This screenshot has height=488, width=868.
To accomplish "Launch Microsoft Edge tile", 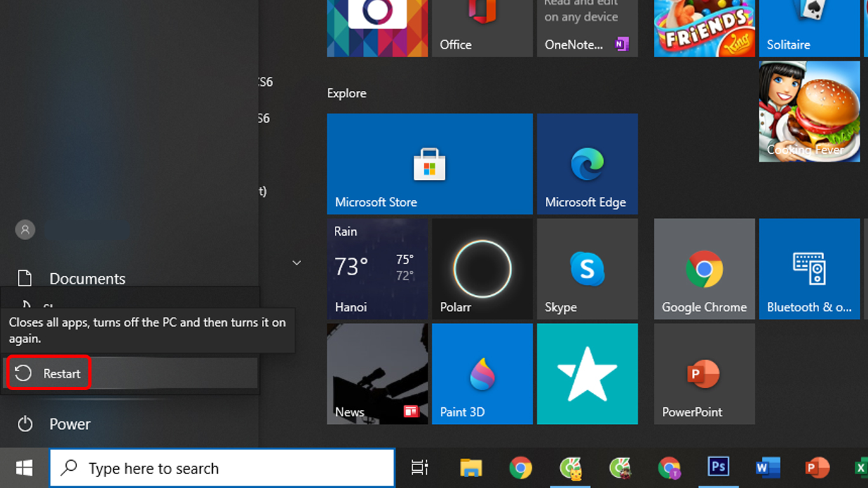I will pos(587,164).
